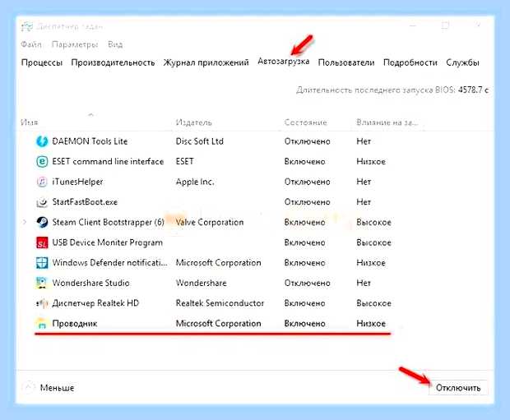Select the Автозагрузка tab

[x=283, y=62]
